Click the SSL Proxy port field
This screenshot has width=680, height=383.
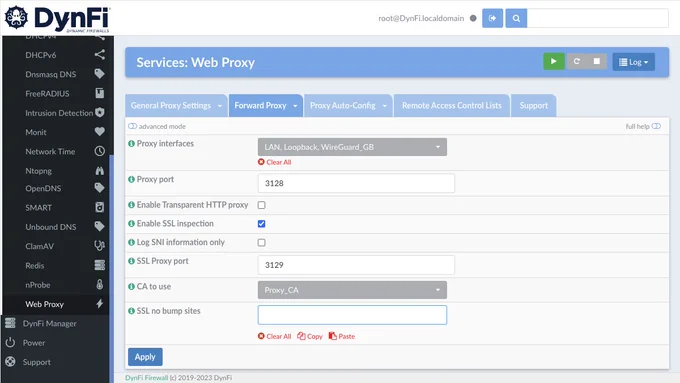pos(356,265)
